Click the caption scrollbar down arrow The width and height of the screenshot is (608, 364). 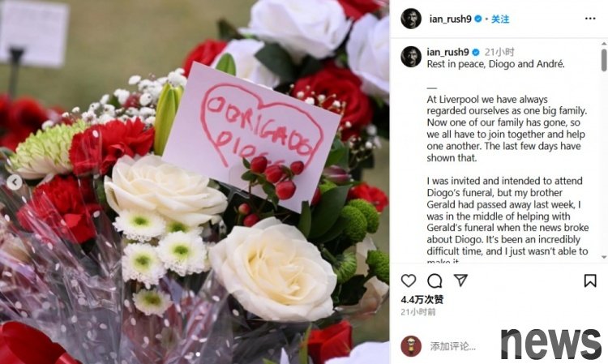pyautogui.click(x=604, y=257)
